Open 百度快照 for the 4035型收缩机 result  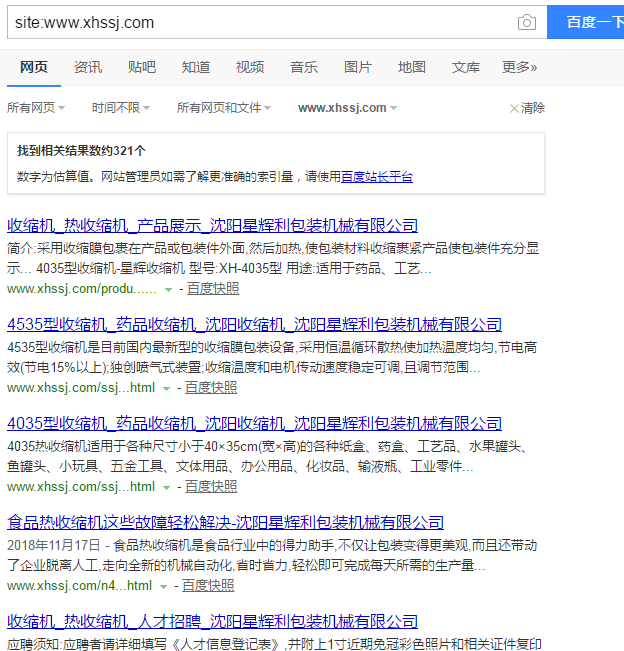click(210, 486)
